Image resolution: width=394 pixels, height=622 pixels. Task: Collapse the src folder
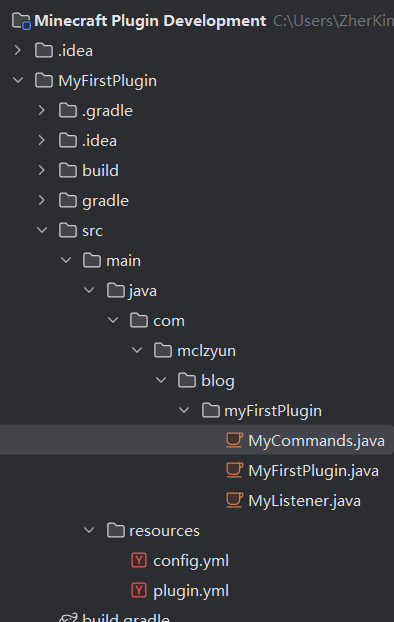tap(42, 230)
